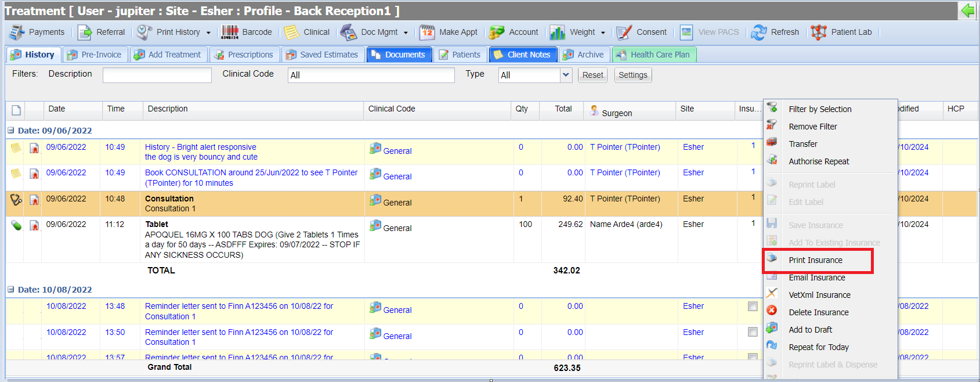Open the Patients tab
The image size is (980, 382).
coord(460,55)
